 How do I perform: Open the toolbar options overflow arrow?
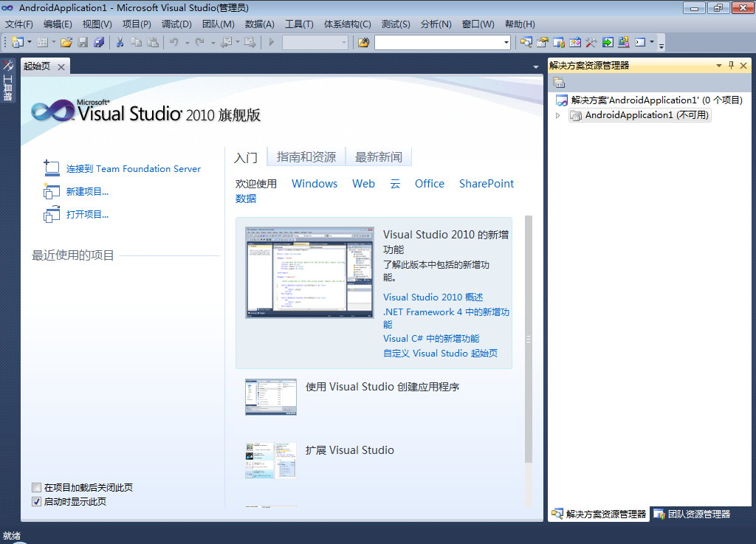click(661, 45)
